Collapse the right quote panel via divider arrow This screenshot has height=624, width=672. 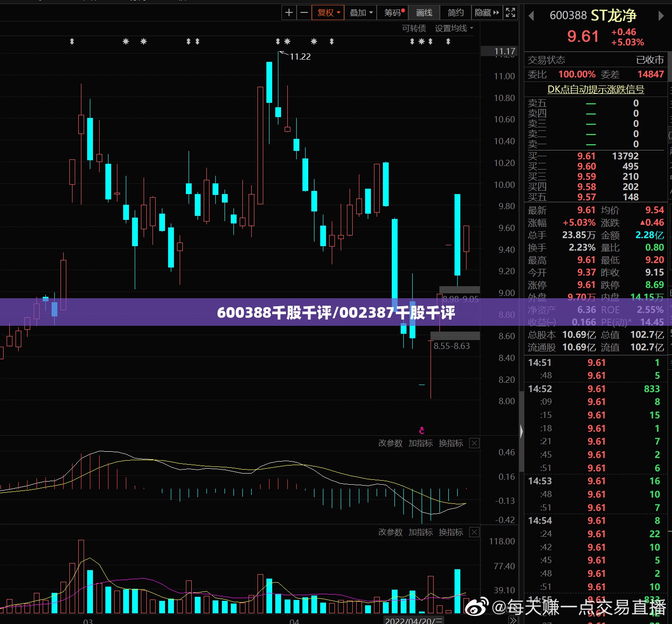(x=522, y=431)
